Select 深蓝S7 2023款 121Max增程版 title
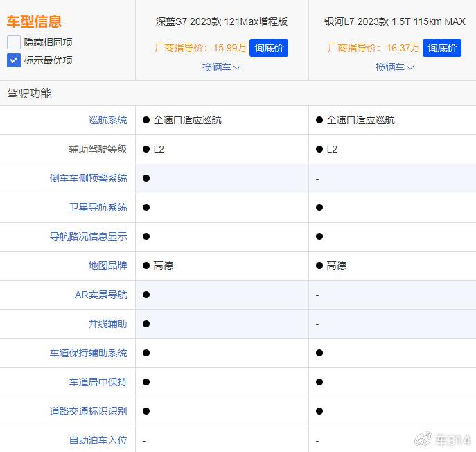This screenshot has width=476, height=452. [x=222, y=21]
